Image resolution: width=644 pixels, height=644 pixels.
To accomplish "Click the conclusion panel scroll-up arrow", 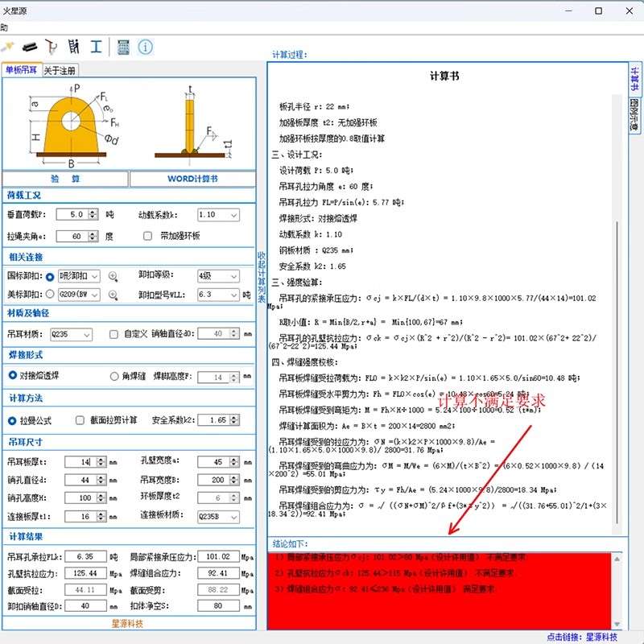I will coord(617,559).
